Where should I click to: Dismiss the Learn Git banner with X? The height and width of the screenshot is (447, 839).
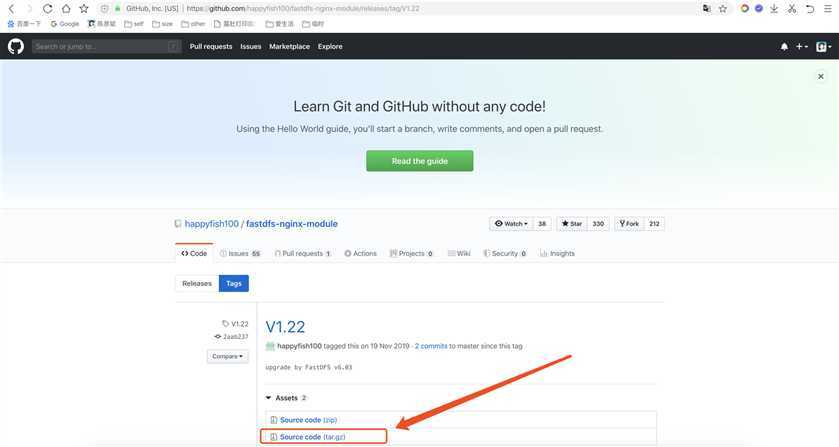coord(820,77)
